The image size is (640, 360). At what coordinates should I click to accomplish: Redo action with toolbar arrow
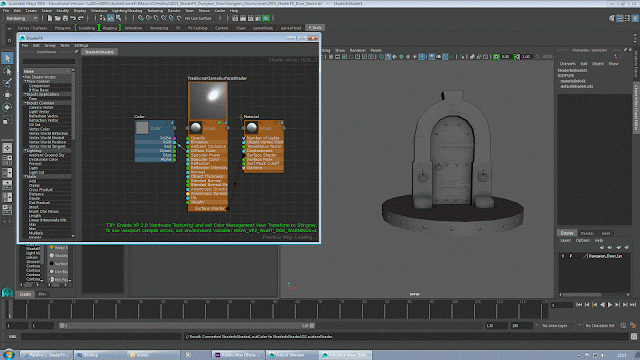[81, 18]
